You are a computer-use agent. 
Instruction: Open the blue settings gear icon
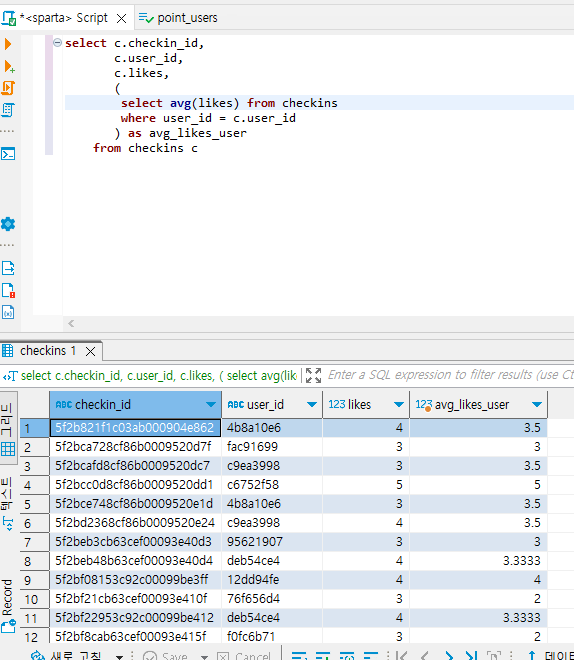8,224
